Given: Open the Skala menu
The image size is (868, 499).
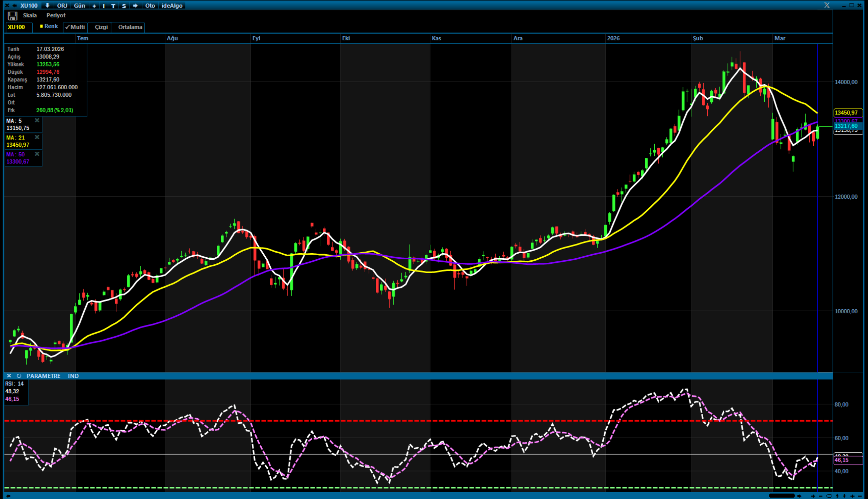Looking at the screenshot, I should 30,15.
